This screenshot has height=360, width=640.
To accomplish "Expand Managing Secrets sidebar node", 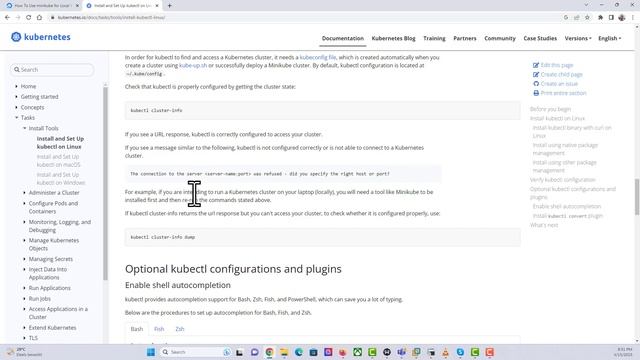I will point(24,259).
